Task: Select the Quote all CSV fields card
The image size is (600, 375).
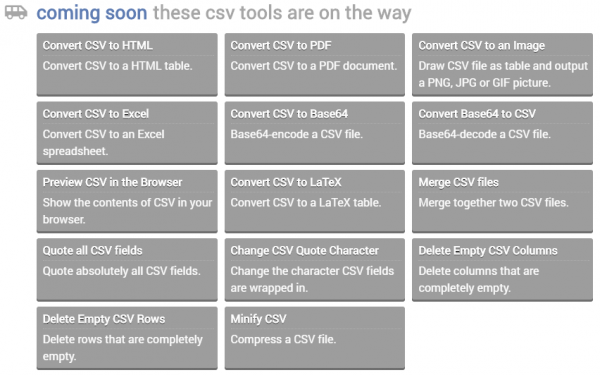Action: 127,270
